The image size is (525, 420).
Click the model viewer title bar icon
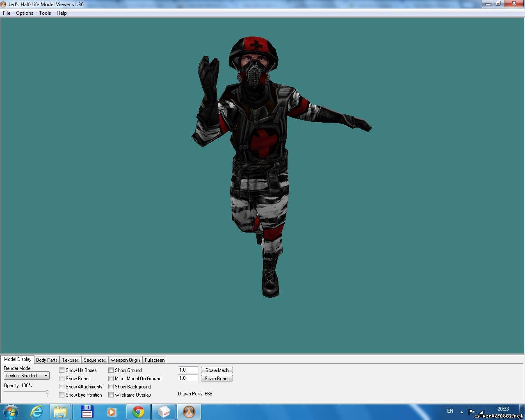tap(4, 4)
